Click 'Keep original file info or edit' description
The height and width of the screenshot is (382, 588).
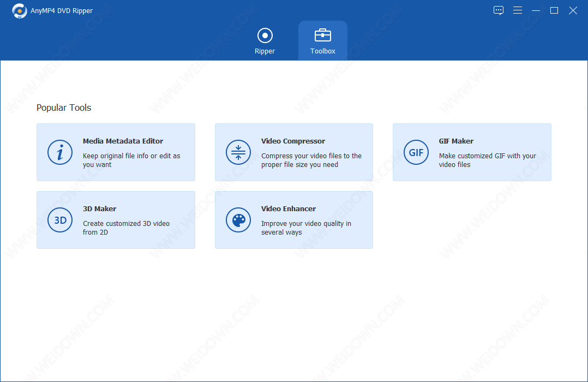131,160
